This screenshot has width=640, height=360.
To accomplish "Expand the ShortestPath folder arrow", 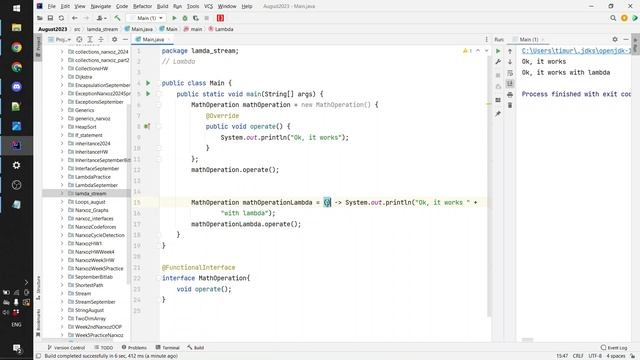I will 62,285.
